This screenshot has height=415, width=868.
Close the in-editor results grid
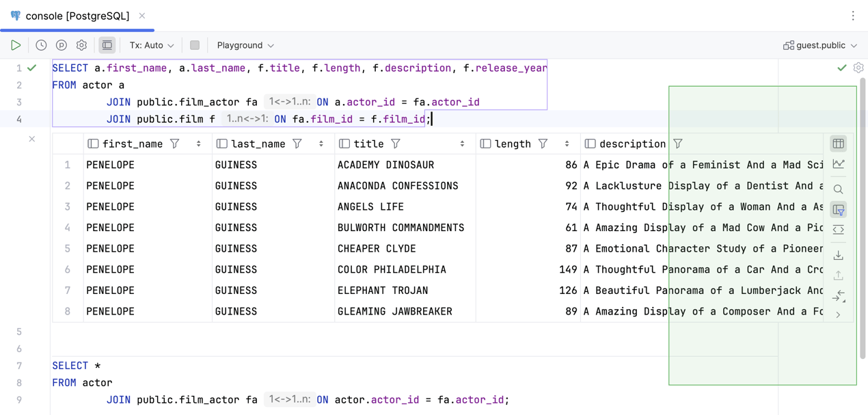(x=32, y=139)
